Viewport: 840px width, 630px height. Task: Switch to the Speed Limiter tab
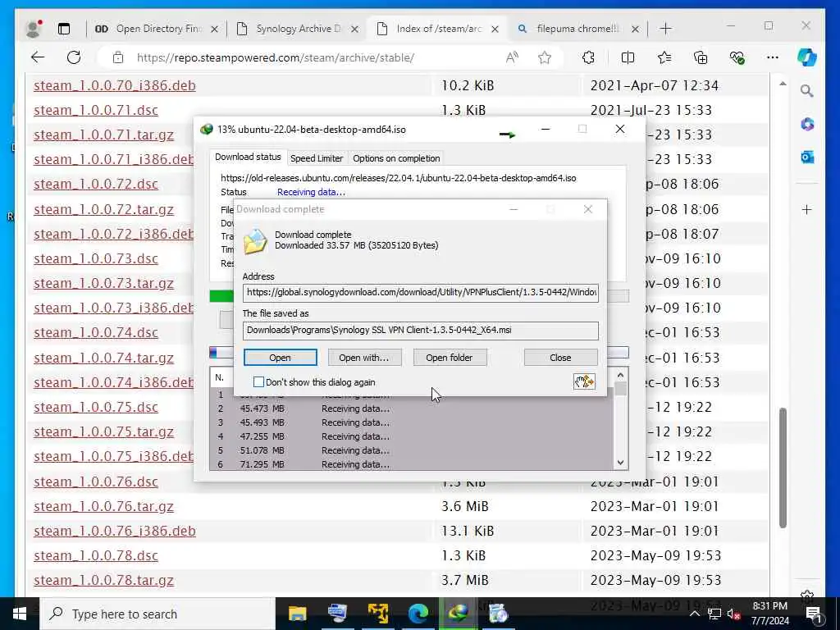(x=316, y=158)
